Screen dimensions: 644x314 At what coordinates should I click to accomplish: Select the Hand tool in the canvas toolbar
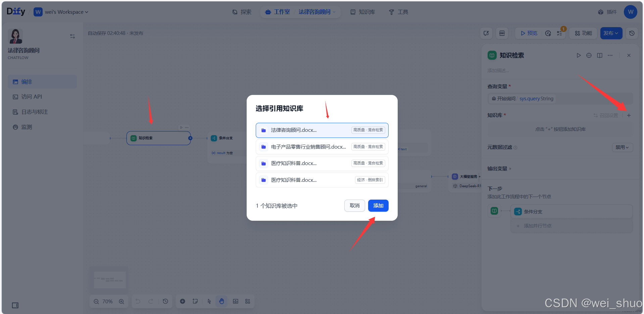pos(221,301)
